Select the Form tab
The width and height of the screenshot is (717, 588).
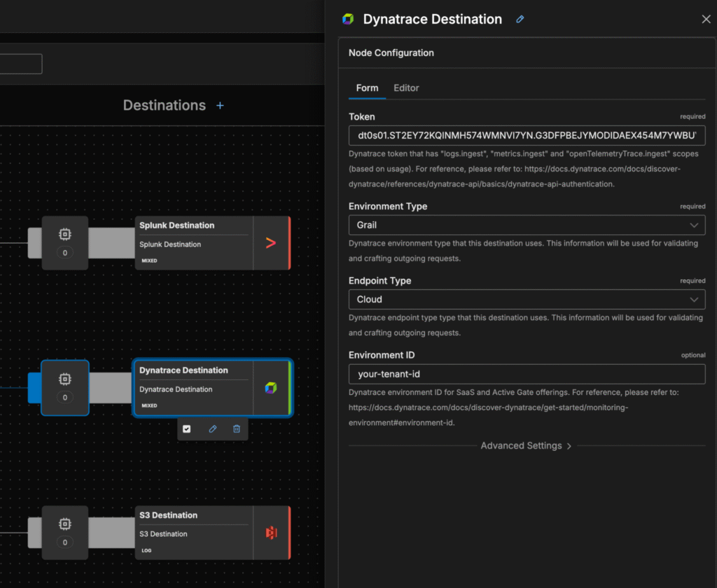(x=367, y=88)
